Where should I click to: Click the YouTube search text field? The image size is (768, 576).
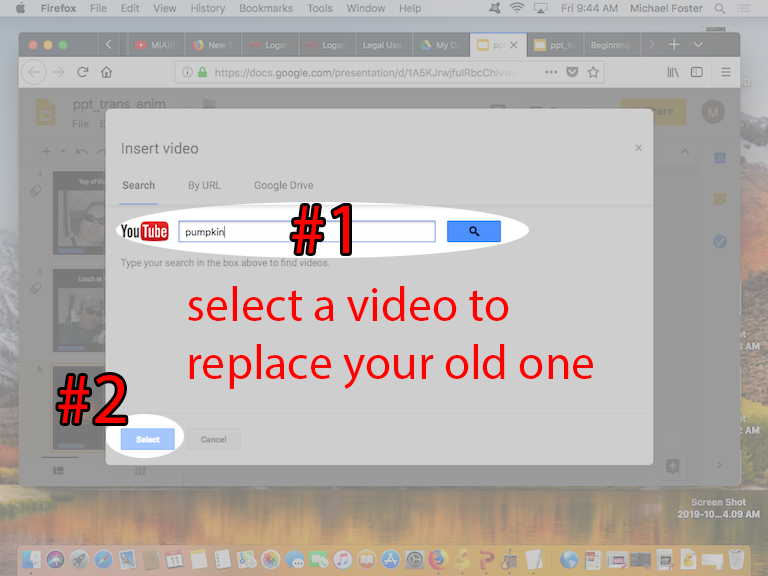click(306, 232)
